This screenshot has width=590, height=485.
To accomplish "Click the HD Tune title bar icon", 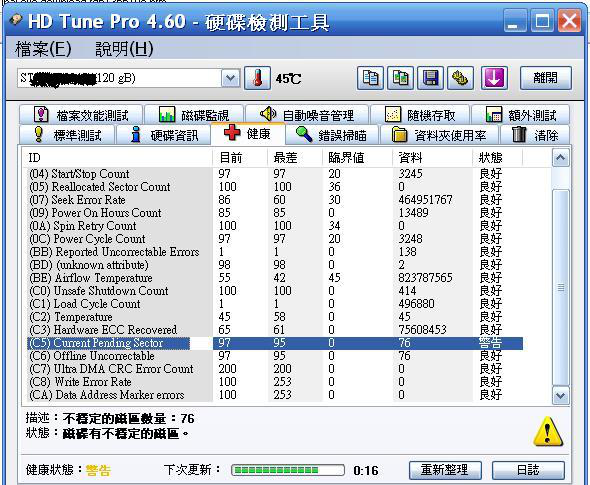I will 16,20.
